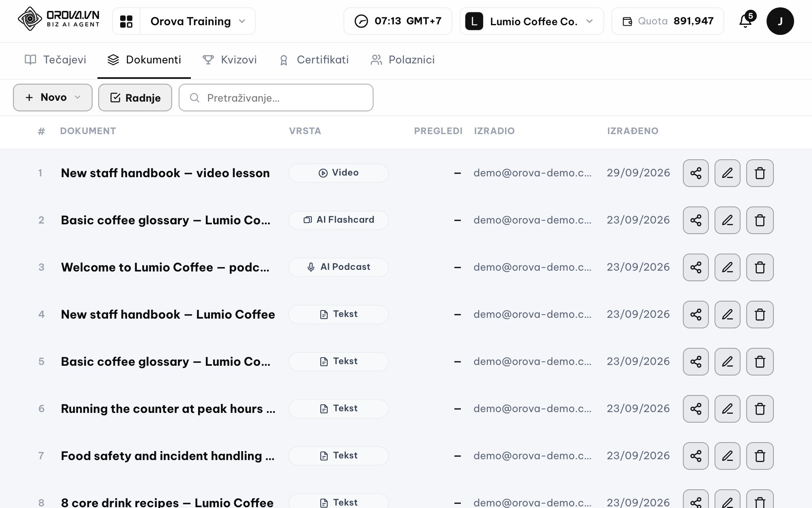Expand the Orova Training dropdown
This screenshot has height=508, width=812.
pyautogui.click(x=198, y=21)
